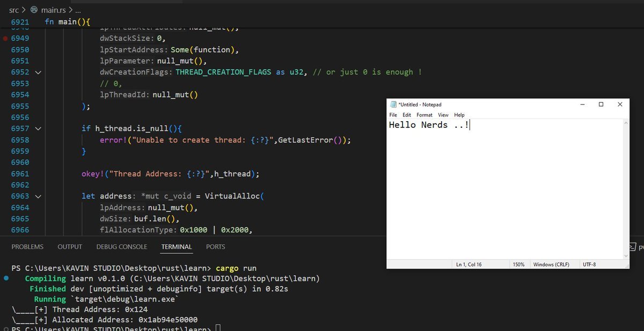This screenshot has height=331, width=644.
Task: Click the src breadcrumb folder
Action: click(x=14, y=10)
